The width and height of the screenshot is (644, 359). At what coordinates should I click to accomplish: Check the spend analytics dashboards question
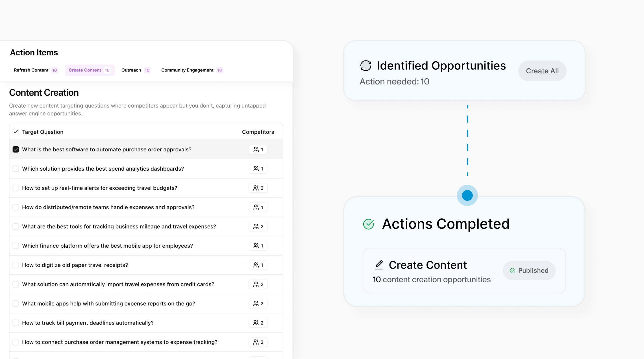16,169
